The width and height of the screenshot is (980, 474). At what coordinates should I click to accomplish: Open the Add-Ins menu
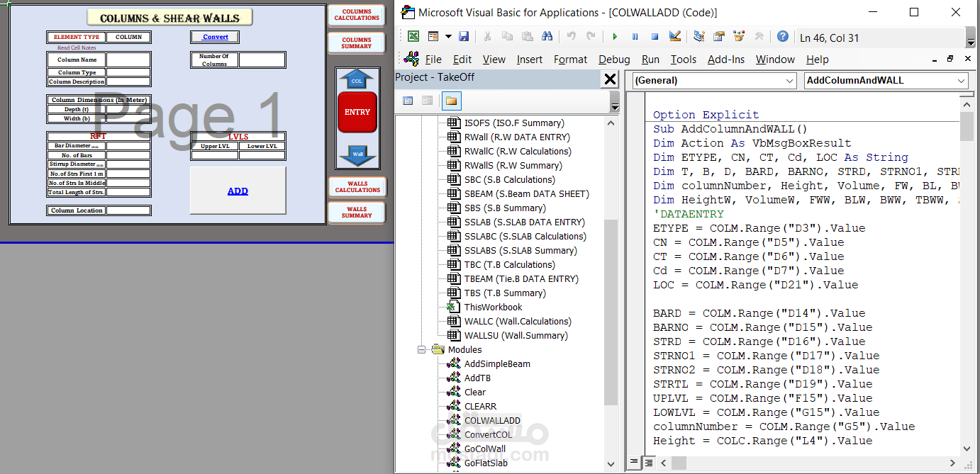(x=726, y=60)
